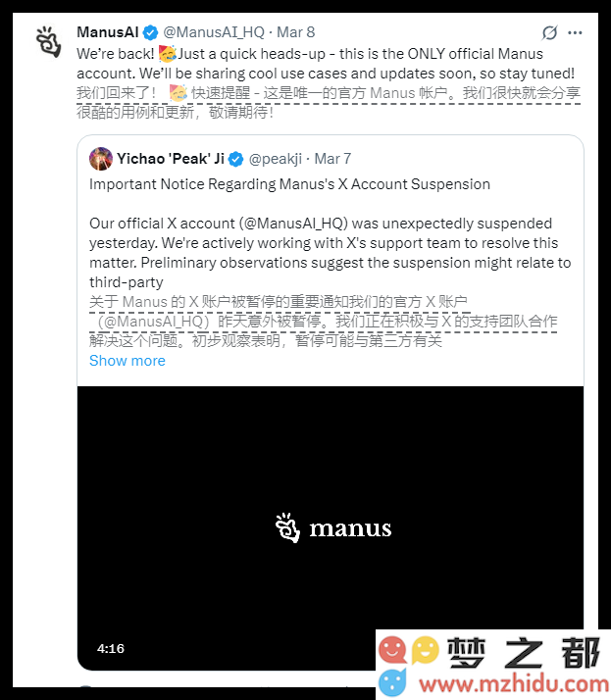The width and height of the screenshot is (611, 700).
Task: Open Yichao 'Peak' Ji's profile picture
Action: tap(100, 159)
